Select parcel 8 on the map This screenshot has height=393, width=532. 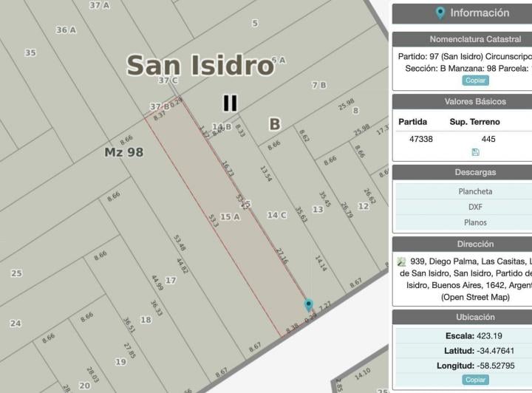(x=355, y=111)
